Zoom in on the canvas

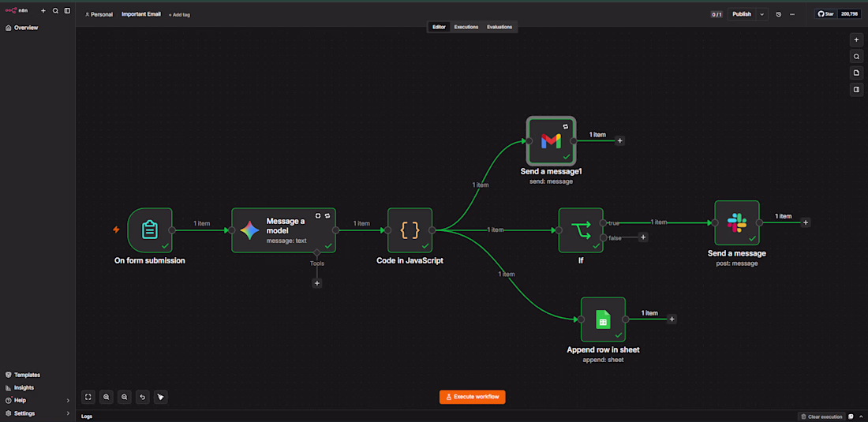107,397
